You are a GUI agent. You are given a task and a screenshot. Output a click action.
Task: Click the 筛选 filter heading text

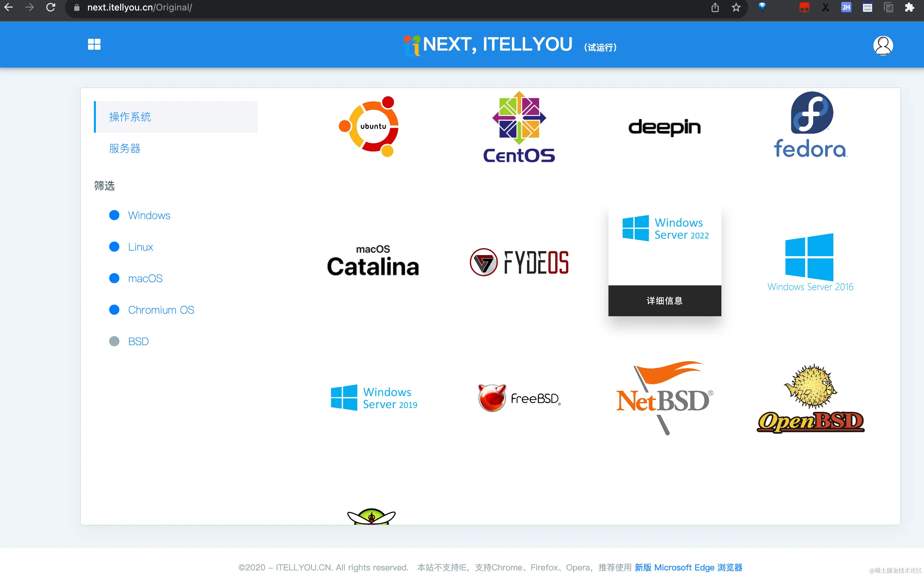[104, 186]
